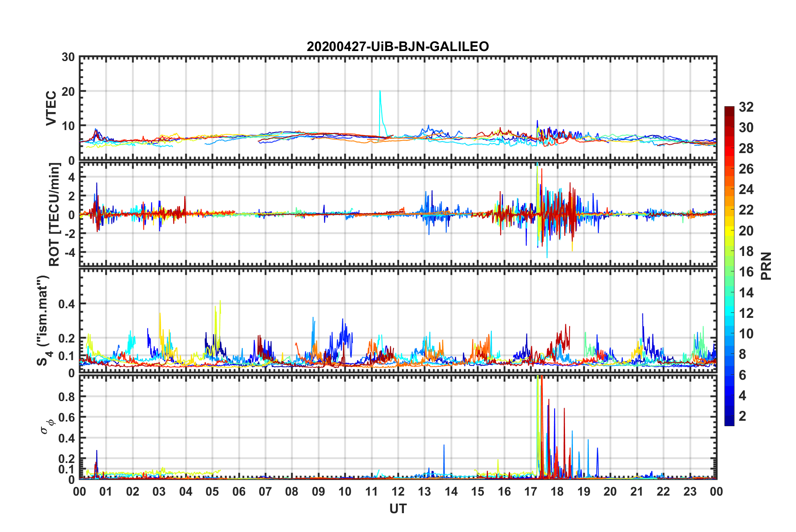Click sigma phi axis tick 0.6
This screenshot has width=796, height=532.
67,417
